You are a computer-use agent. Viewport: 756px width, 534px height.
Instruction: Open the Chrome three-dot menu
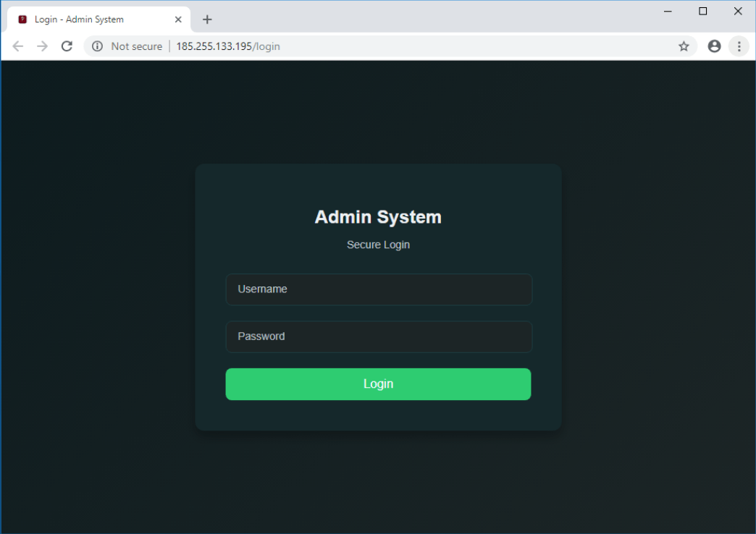tap(739, 46)
